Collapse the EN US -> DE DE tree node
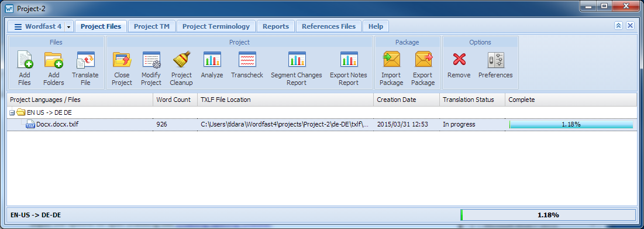The image size is (644, 229). 12,112
